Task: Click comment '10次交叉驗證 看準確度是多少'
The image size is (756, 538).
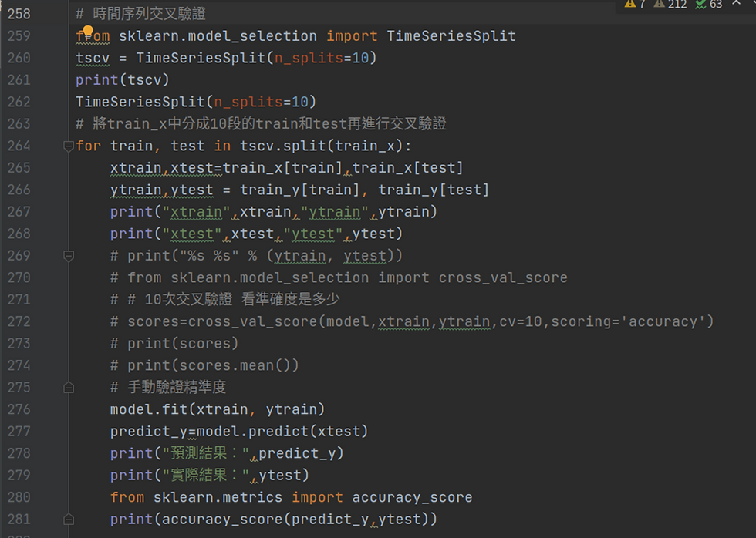Action: click(x=242, y=300)
